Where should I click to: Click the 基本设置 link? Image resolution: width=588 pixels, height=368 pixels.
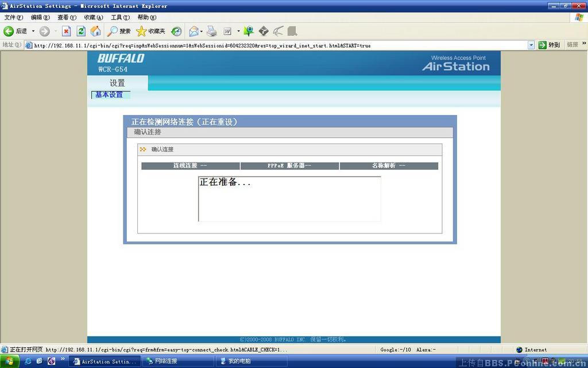109,95
